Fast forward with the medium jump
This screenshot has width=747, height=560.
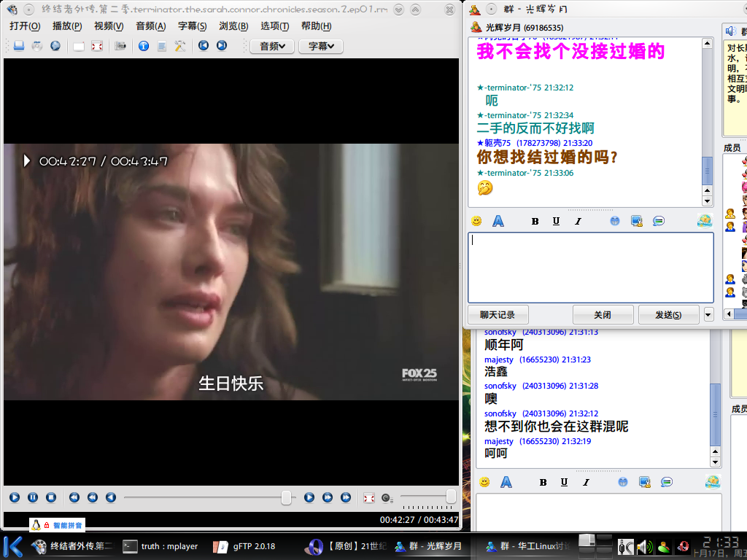328,497
